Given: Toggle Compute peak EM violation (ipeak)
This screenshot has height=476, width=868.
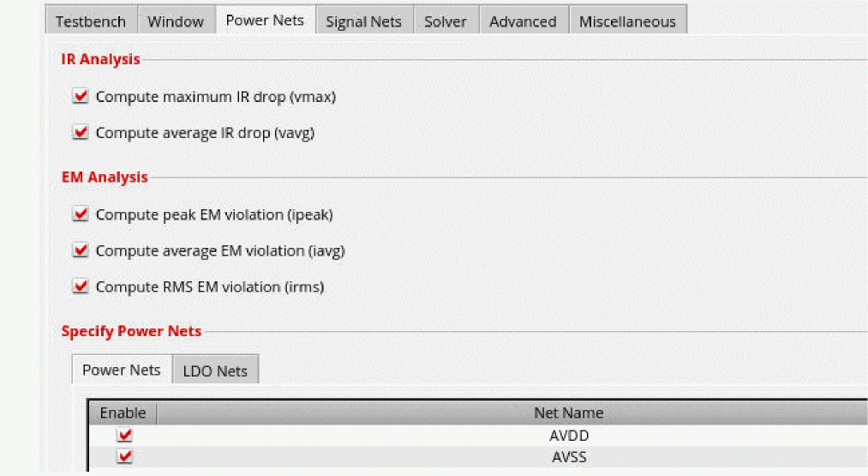Looking at the screenshot, I should (x=81, y=214).
